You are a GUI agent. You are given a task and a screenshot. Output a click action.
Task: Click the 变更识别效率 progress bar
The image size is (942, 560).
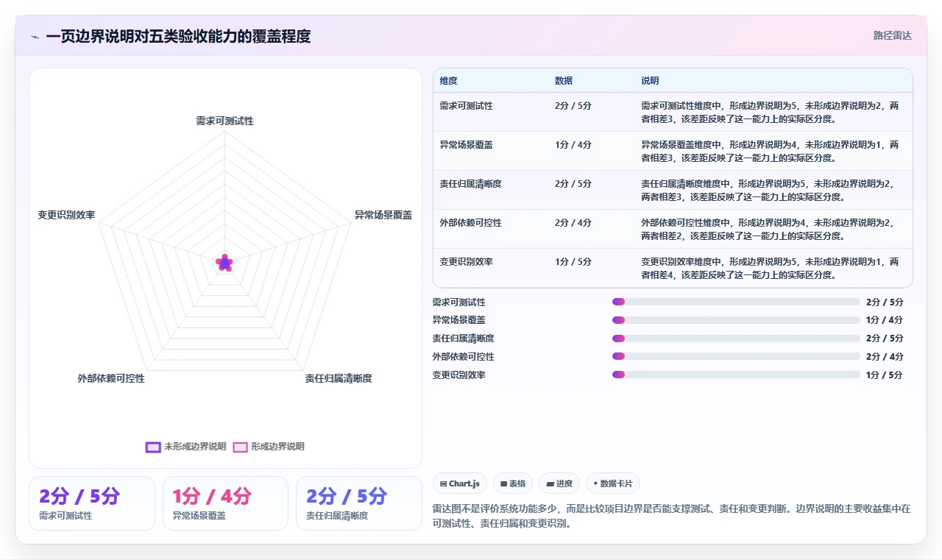(x=736, y=375)
